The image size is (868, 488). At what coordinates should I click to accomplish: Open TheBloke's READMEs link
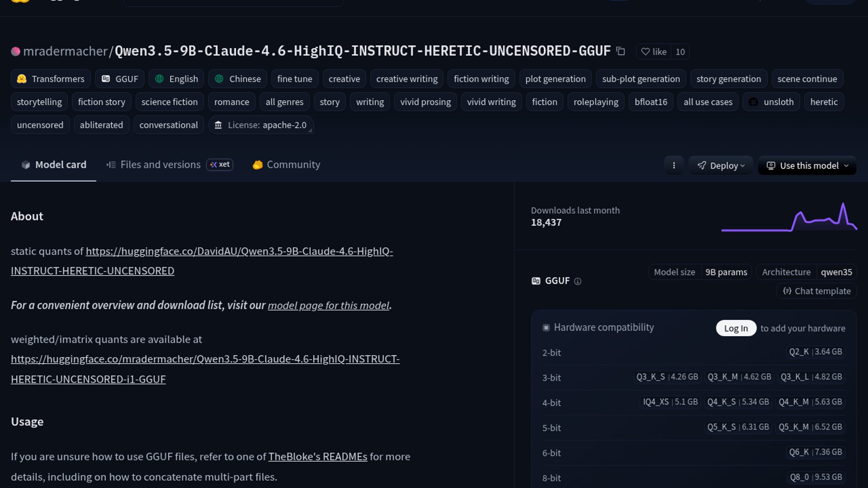point(317,457)
